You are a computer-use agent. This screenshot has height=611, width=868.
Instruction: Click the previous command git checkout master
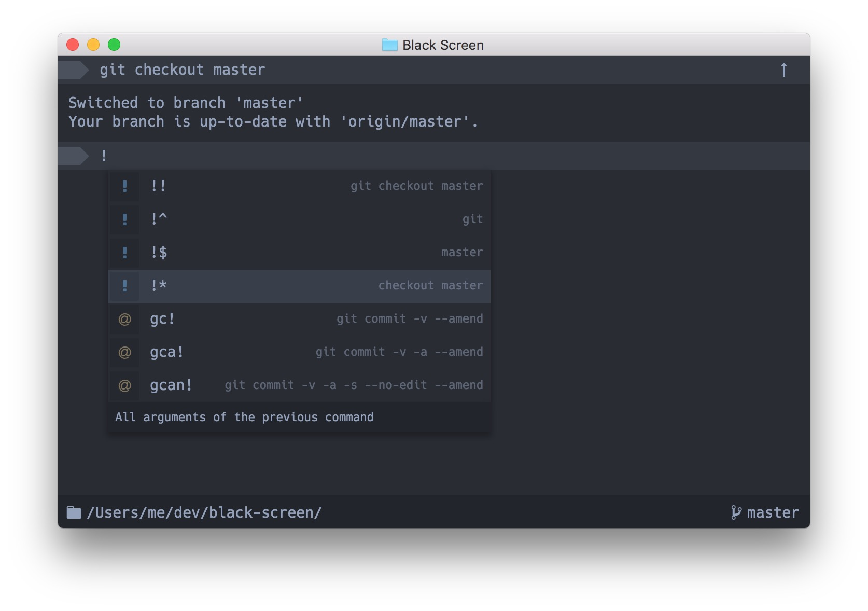click(x=183, y=70)
